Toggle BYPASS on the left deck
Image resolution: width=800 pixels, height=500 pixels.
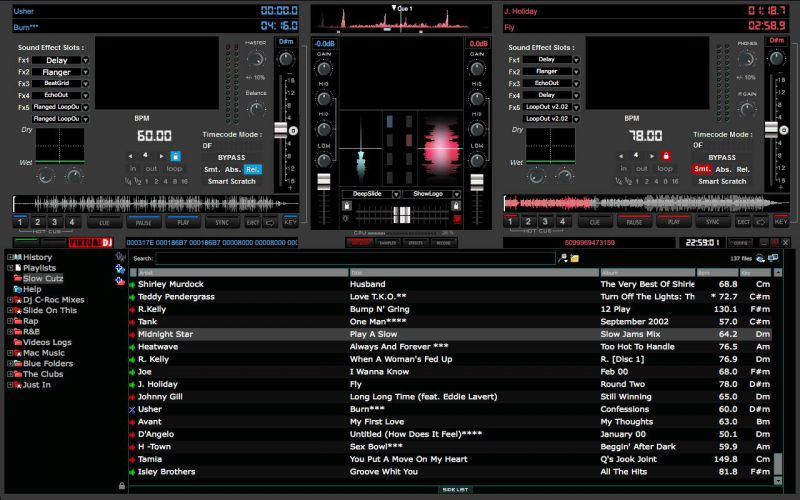[x=232, y=158]
